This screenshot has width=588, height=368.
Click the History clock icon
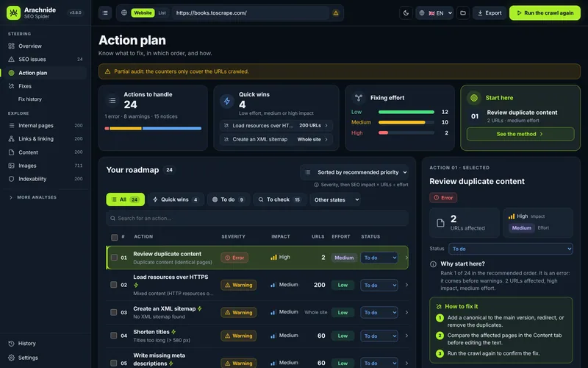(x=11, y=343)
